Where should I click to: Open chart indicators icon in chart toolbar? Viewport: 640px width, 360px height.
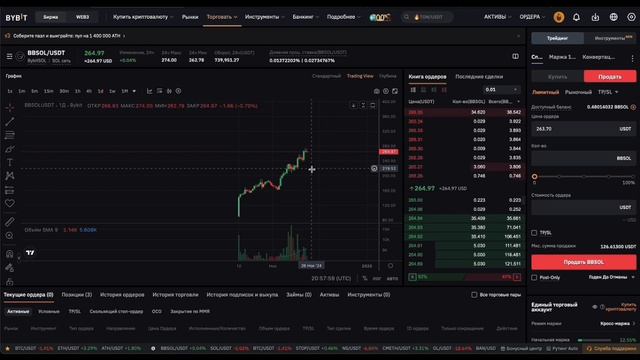tap(149, 91)
